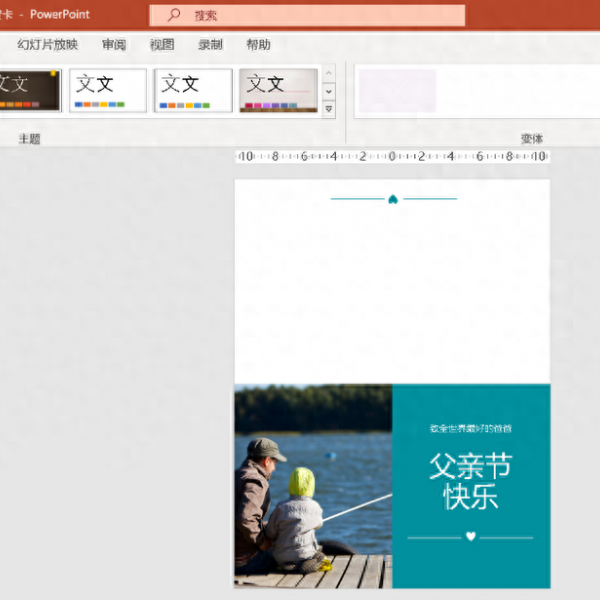This screenshot has height=600, width=600.
Task: Select heart ornament at top of slide
Action: point(393,199)
